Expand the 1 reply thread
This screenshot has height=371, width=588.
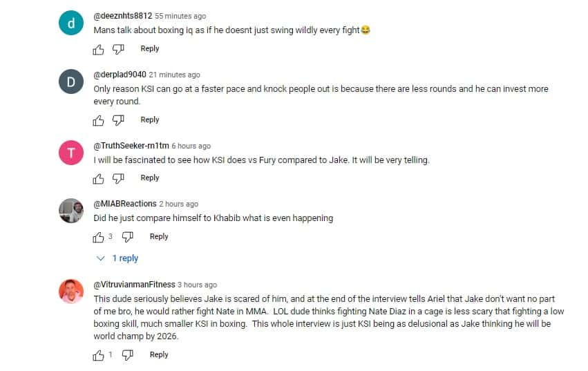point(119,258)
